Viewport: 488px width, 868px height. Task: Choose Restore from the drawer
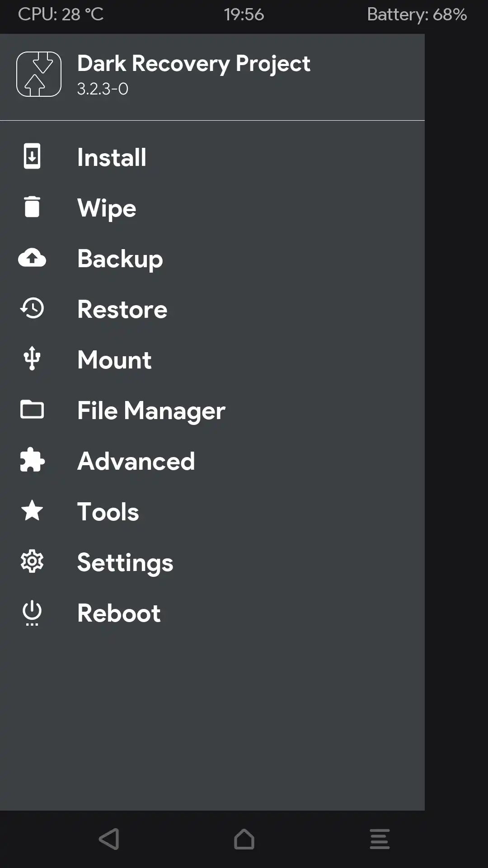(122, 309)
